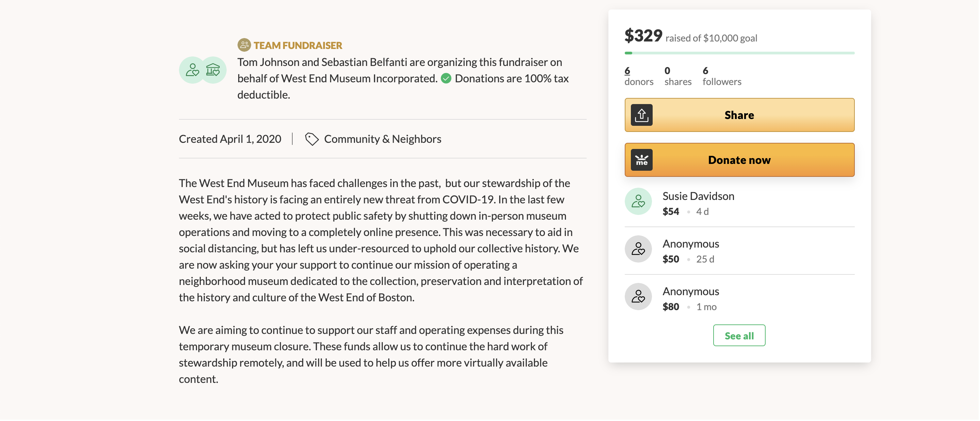Screen dimensions: 980x421
Task: Click the fundraising progress bar
Action: click(x=739, y=53)
